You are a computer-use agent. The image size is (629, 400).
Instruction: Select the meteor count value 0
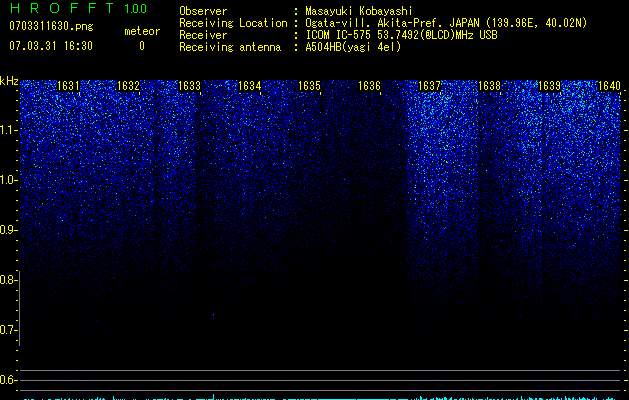click(142, 46)
